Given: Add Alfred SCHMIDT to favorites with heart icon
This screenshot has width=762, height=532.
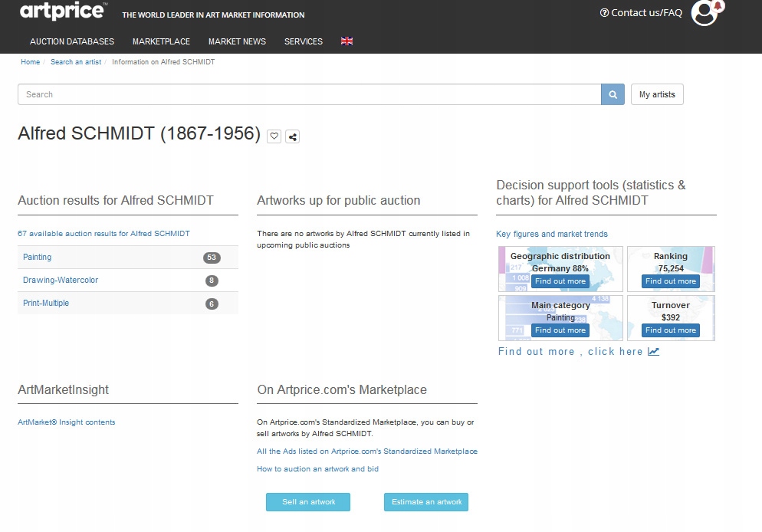Looking at the screenshot, I should pos(274,136).
